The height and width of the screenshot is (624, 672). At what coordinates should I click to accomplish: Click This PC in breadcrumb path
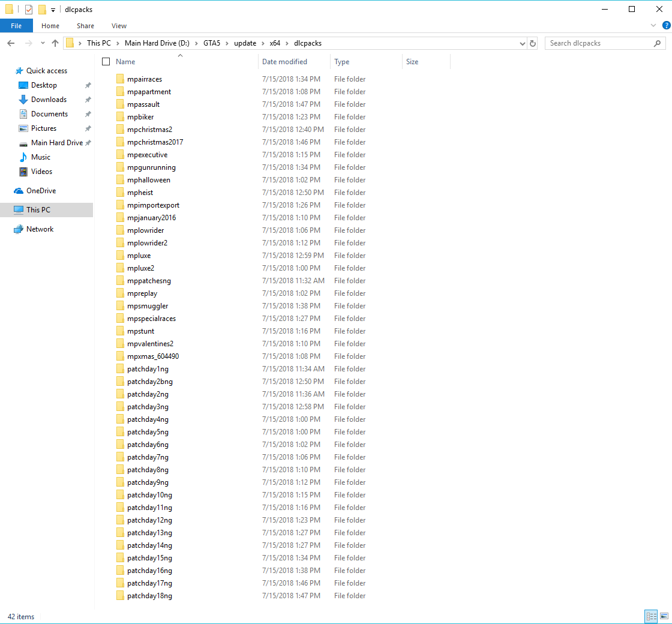pyautogui.click(x=98, y=43)
